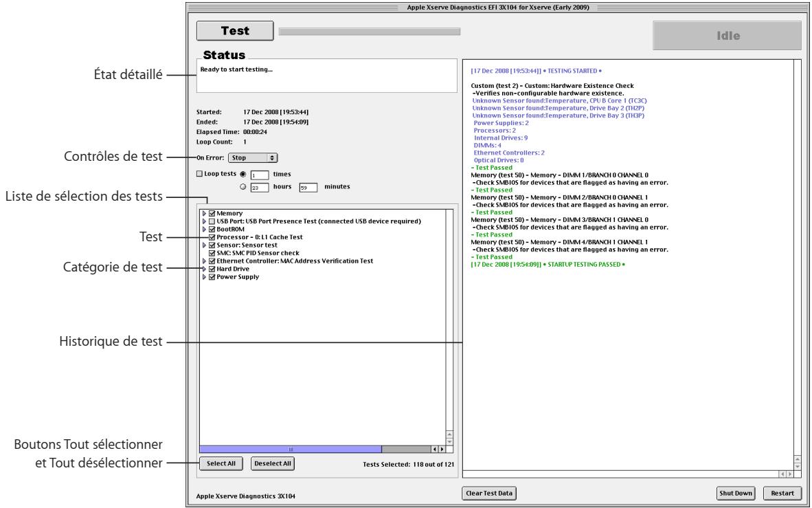The width and height of the screenshot is (812, 508).
Task: Click test list scroll left arrow
Action: tap(435, 450)
